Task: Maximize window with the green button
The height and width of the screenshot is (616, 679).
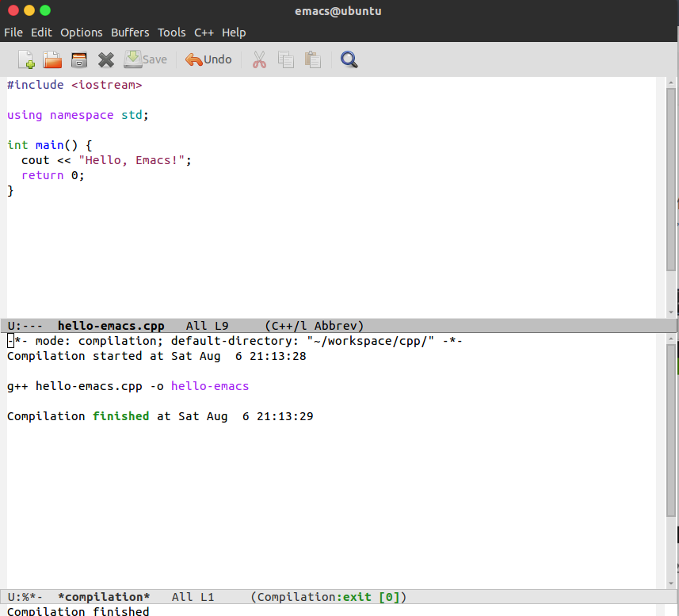Action: tap(45, 10)
